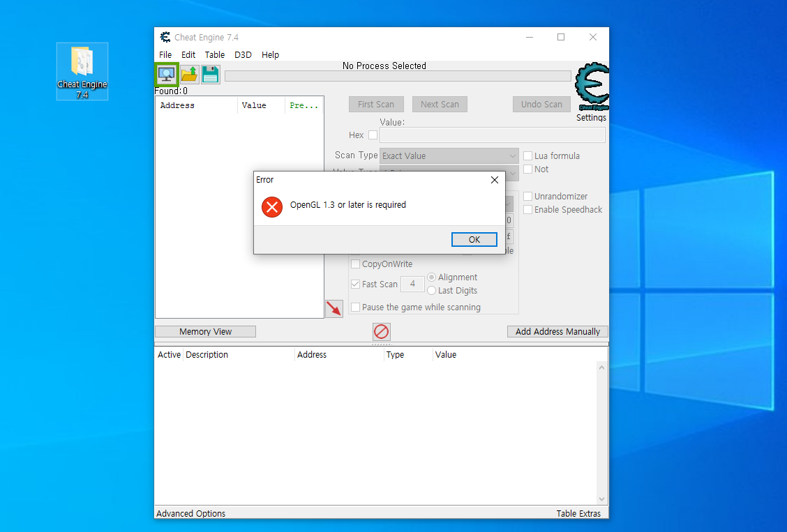Open the D3D menu
The height and width of the screenshot is (532, 787).
click(x=243, y=54)
